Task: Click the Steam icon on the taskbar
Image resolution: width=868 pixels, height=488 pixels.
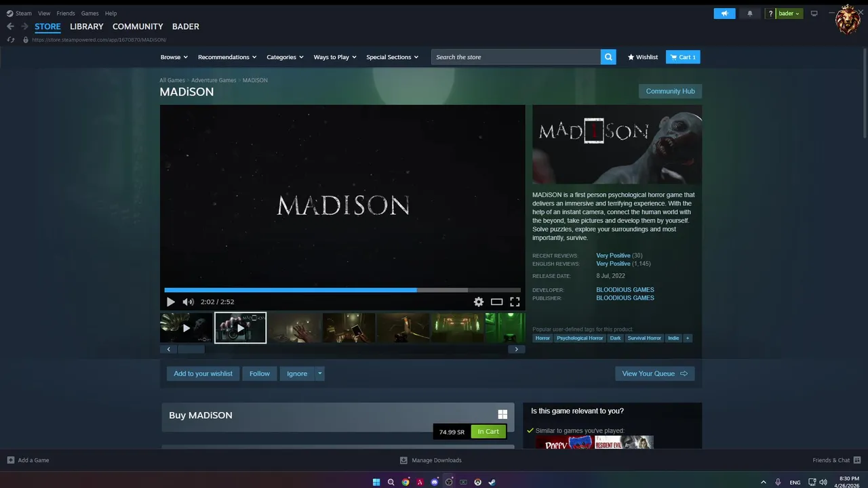Action: pos(492,483)
